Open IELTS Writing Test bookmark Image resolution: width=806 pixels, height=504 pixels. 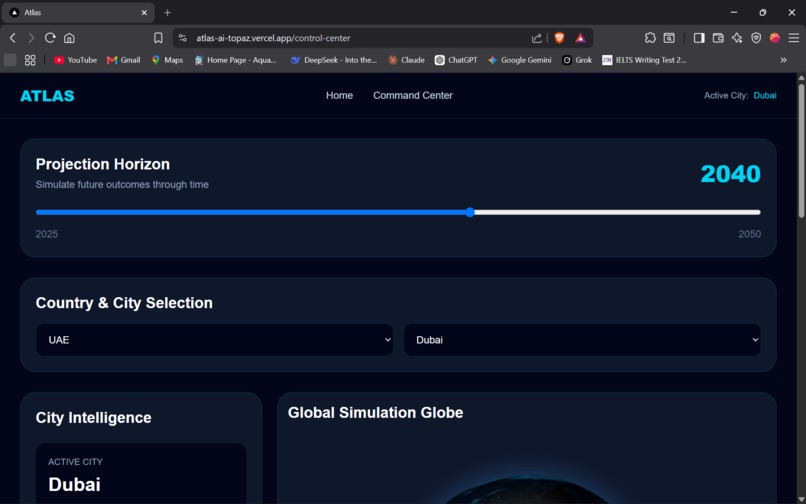coord(644,60)
